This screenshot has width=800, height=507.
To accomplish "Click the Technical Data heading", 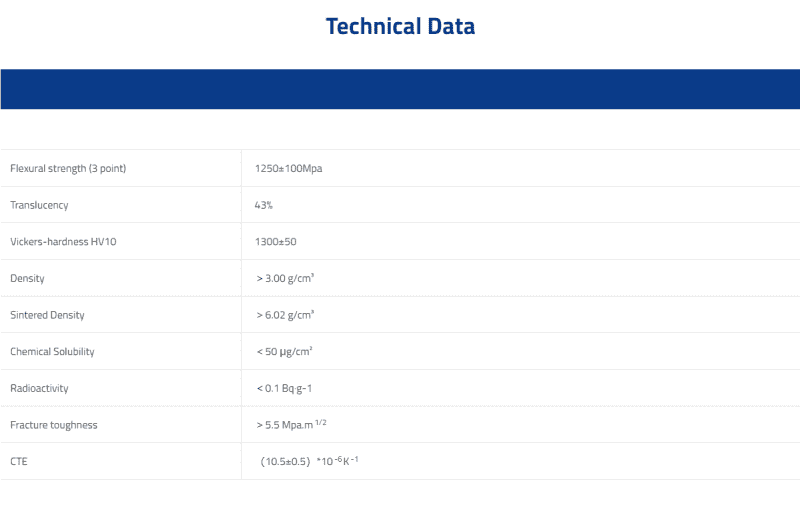I will click(x=401, y=26).
